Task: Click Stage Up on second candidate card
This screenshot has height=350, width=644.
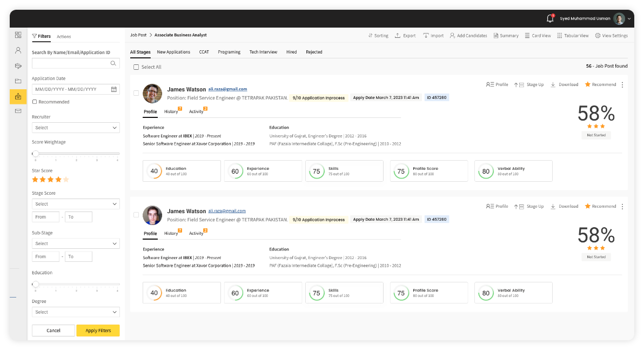Action: 529,207
